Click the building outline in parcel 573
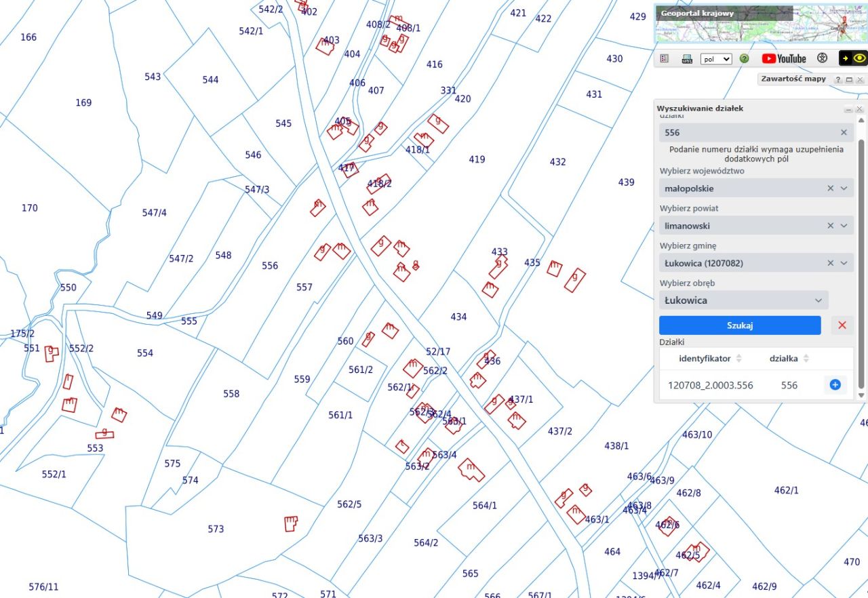 tap(291, 523)
